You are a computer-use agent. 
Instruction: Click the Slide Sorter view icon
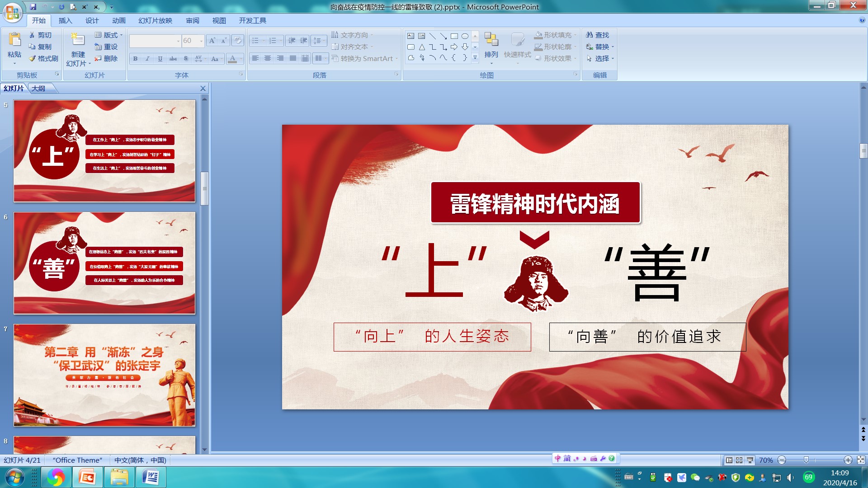[x=739, y=460]
